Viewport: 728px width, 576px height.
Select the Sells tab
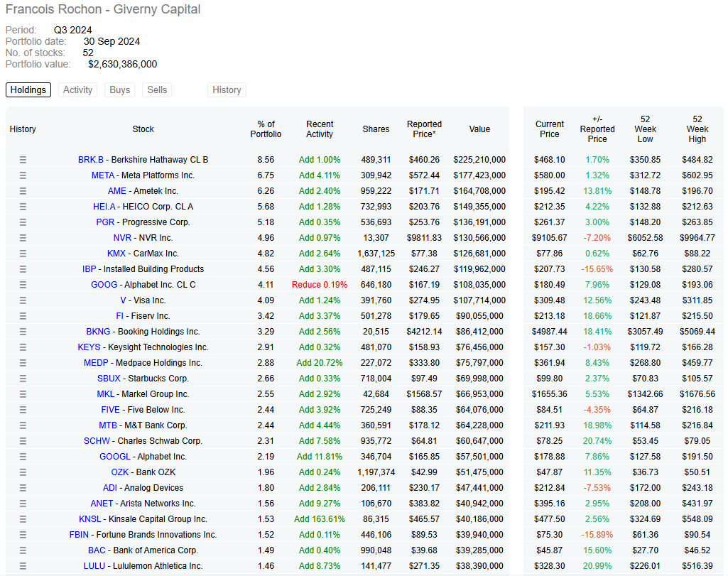point(157,89)
